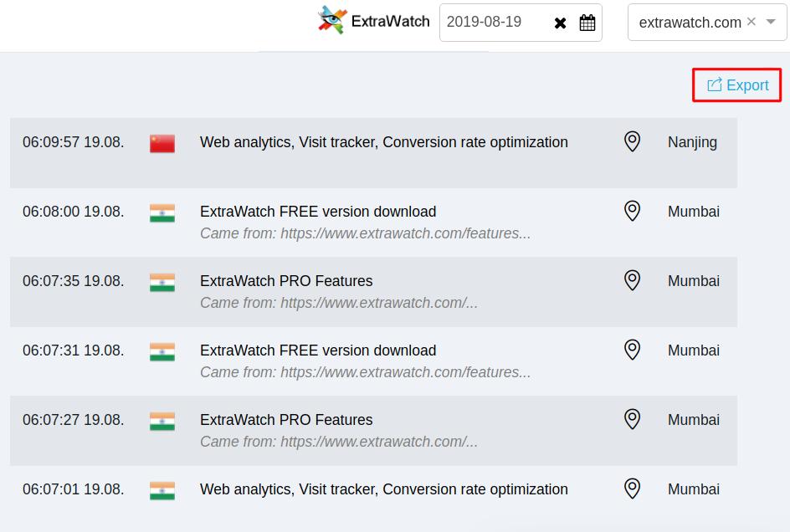Open the extrawatch.com site selector
Screen dimensions: 790x532
[x=707, y=22]
